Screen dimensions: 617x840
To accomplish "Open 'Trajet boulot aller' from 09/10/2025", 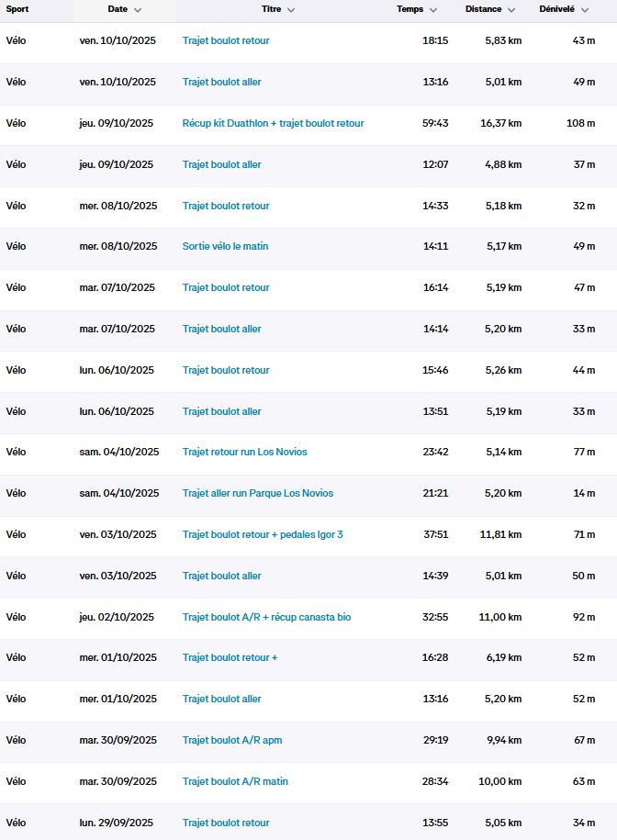I will [221, 164].
